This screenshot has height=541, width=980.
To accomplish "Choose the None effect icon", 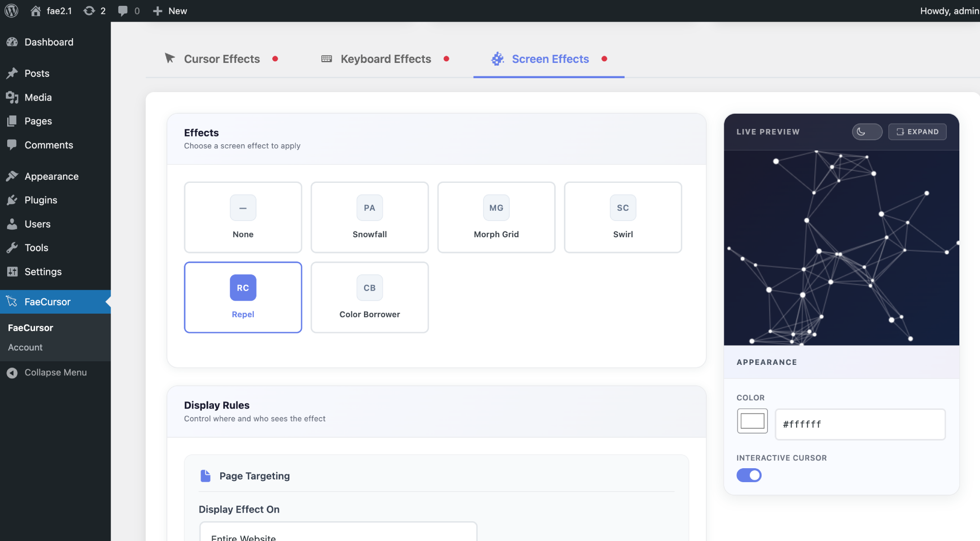I will coord(243,208).
